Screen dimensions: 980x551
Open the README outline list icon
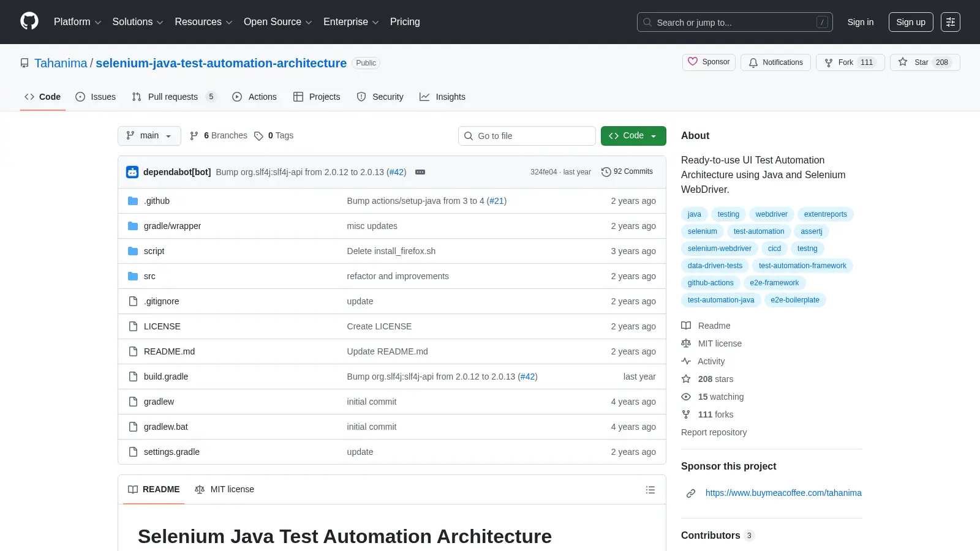click(x=650, y=490)
